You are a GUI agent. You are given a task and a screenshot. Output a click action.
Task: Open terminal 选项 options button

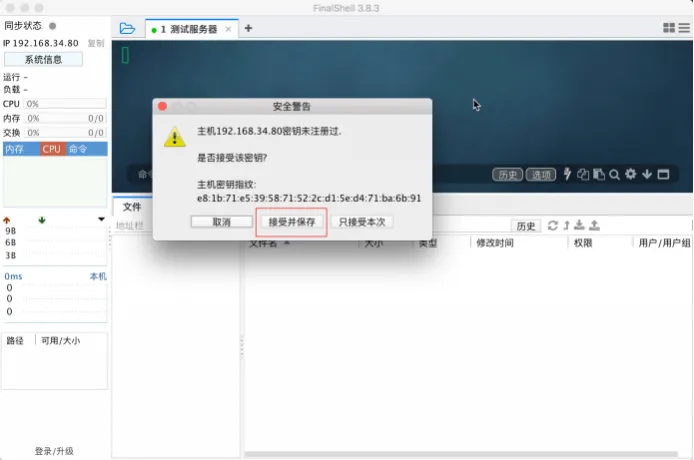pos(541,175)
